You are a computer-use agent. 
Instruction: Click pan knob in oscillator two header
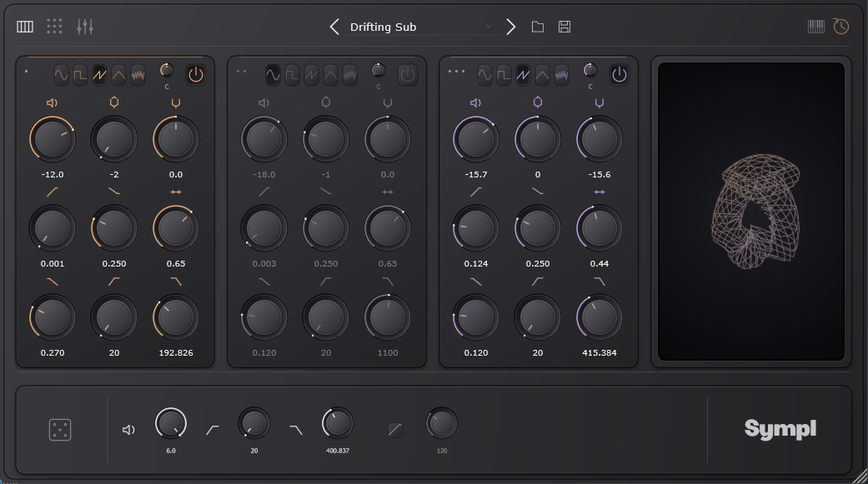point(379,70)
